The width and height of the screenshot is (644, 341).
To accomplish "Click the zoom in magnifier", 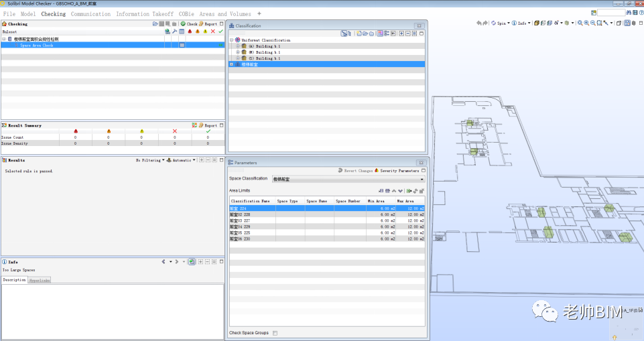I will click(586, 23).
